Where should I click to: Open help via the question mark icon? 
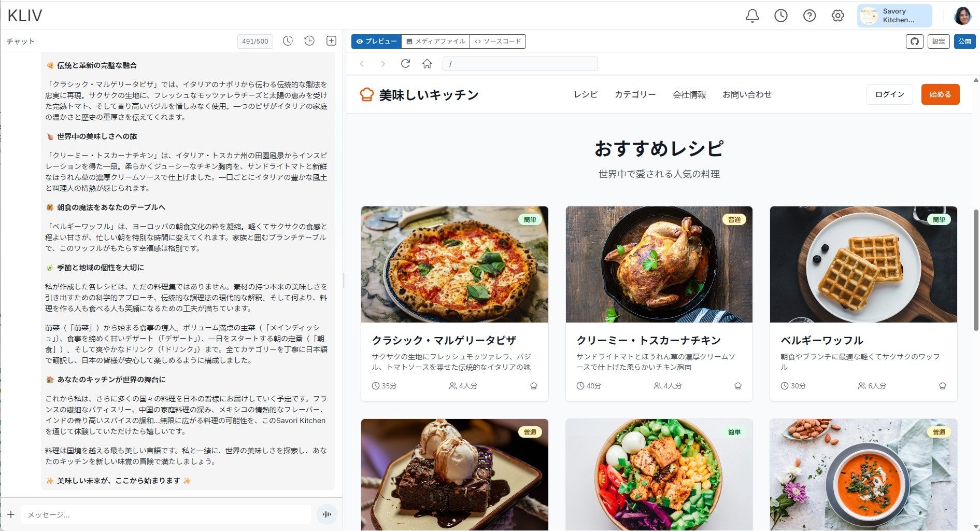pyautogui.click(x=809, y=16)
